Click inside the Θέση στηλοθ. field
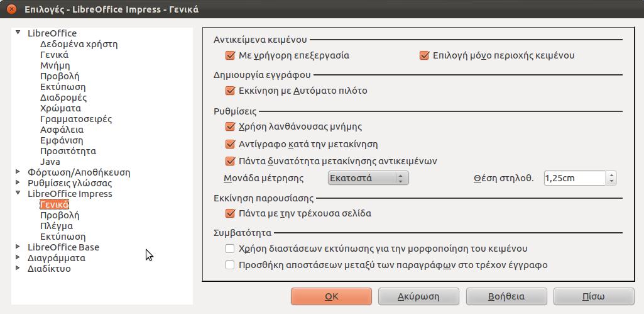The image size is (644, 314). (x=575, y=178)
